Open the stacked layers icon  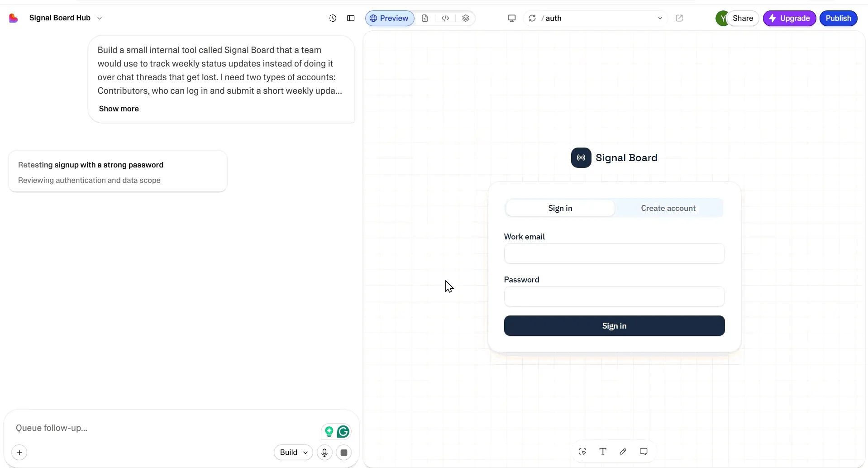tap(466, 18)
